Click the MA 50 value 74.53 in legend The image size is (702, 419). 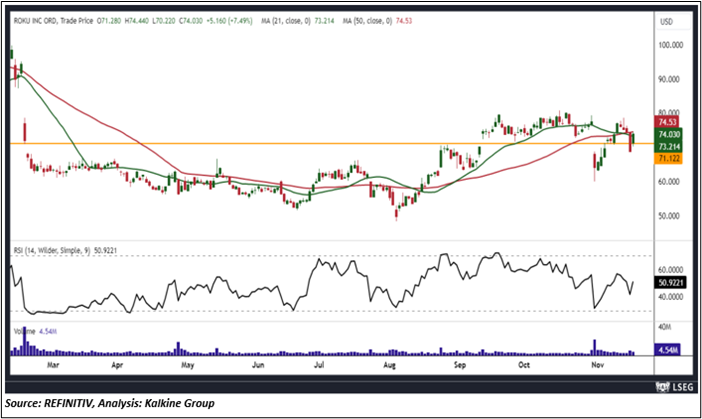404,21
